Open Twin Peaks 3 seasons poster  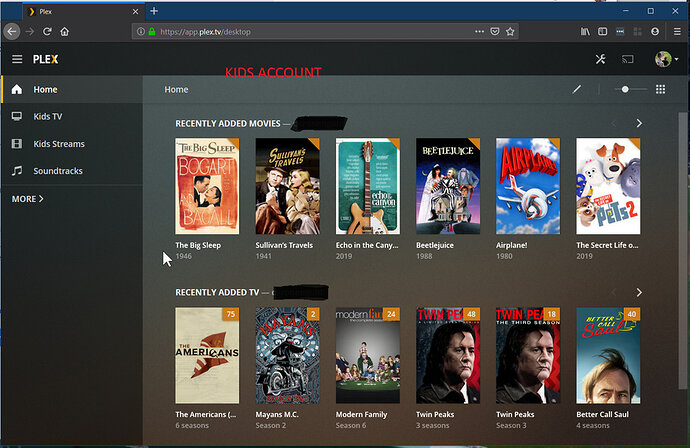pos(448,356)
